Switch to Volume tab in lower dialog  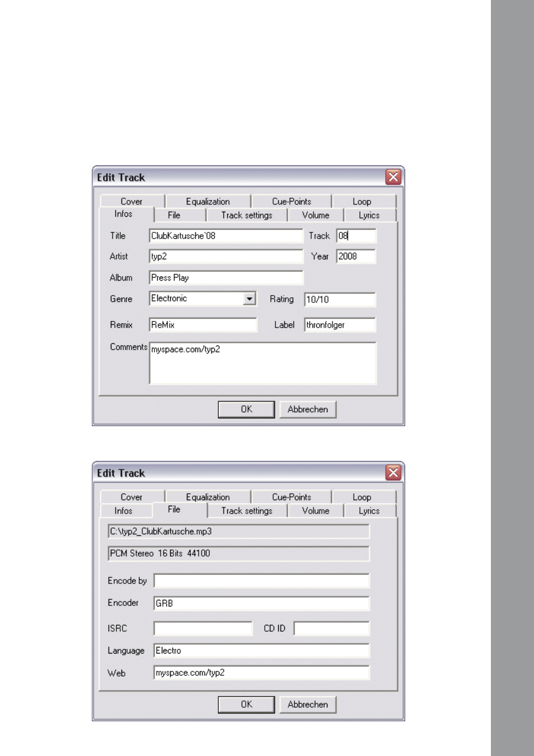pos(316,511)
